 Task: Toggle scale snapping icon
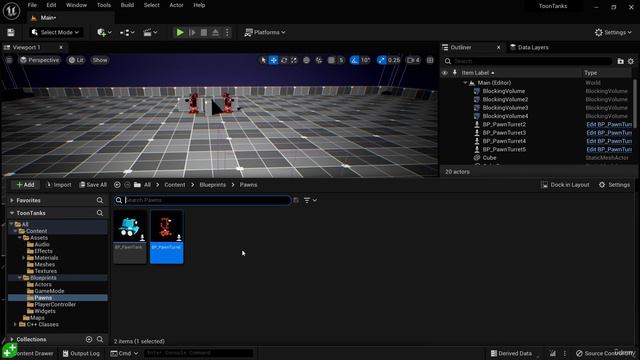381,60
